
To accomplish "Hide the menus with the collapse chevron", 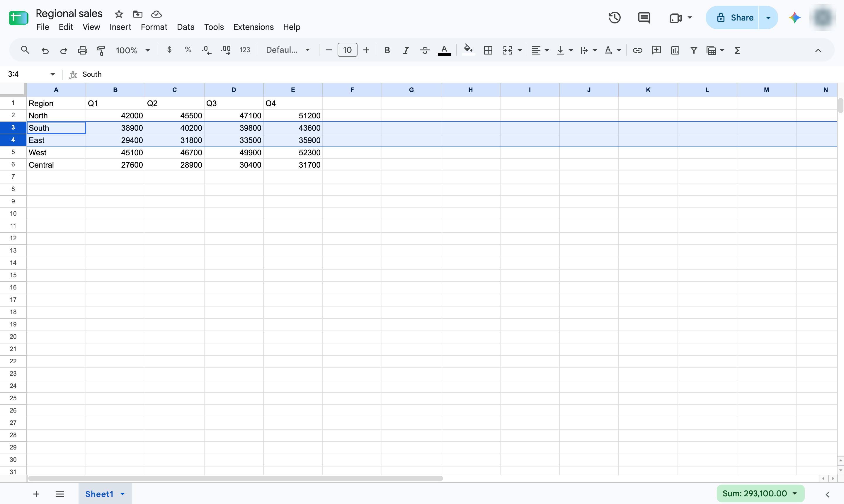I will [818, 50].
